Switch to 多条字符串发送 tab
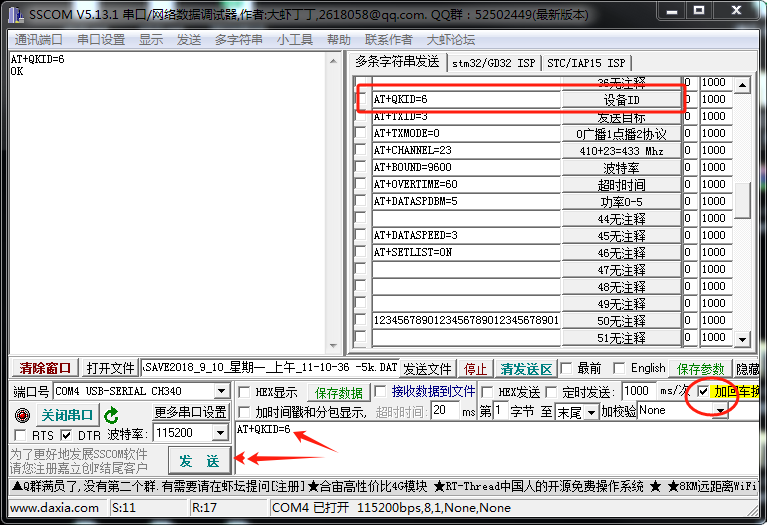Screen dimensions: 767x525 [x=397, y=62]
